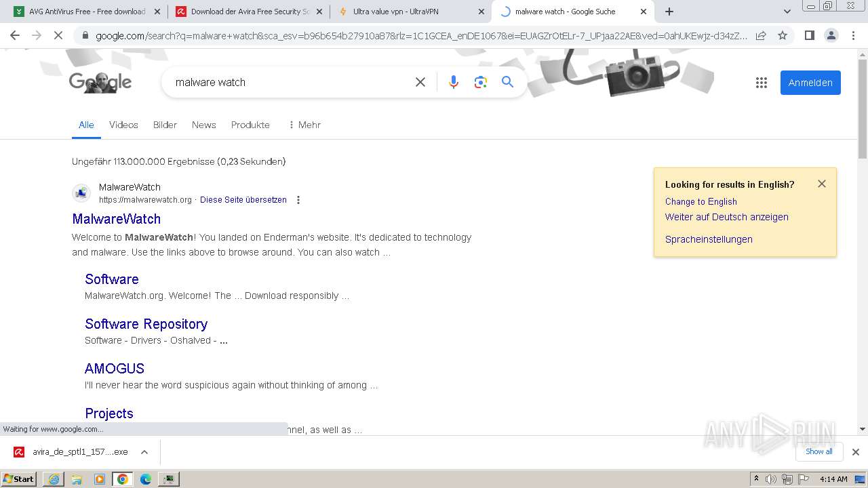
Task: Close the Avira Free Security tab
Action: [x=319, y=12]
